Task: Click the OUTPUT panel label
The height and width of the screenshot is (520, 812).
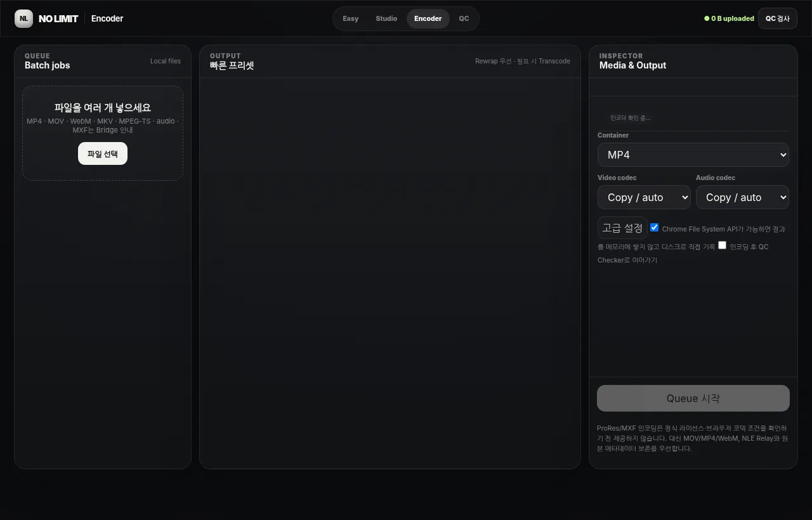Action: tap(225, 56)
